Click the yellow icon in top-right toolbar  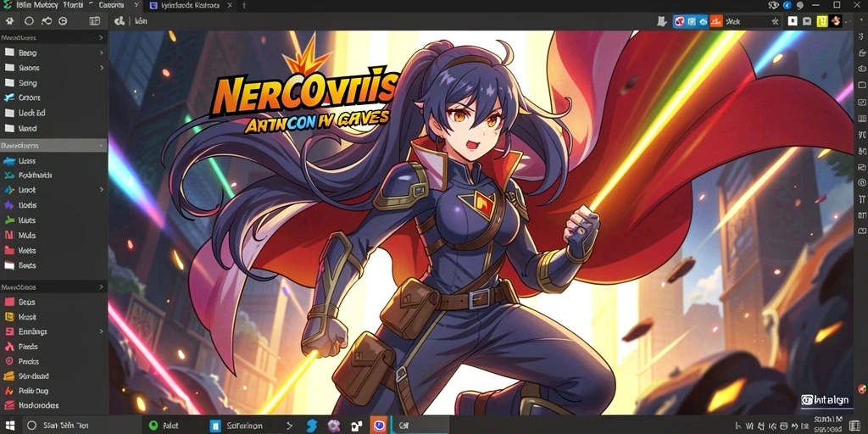822,21
